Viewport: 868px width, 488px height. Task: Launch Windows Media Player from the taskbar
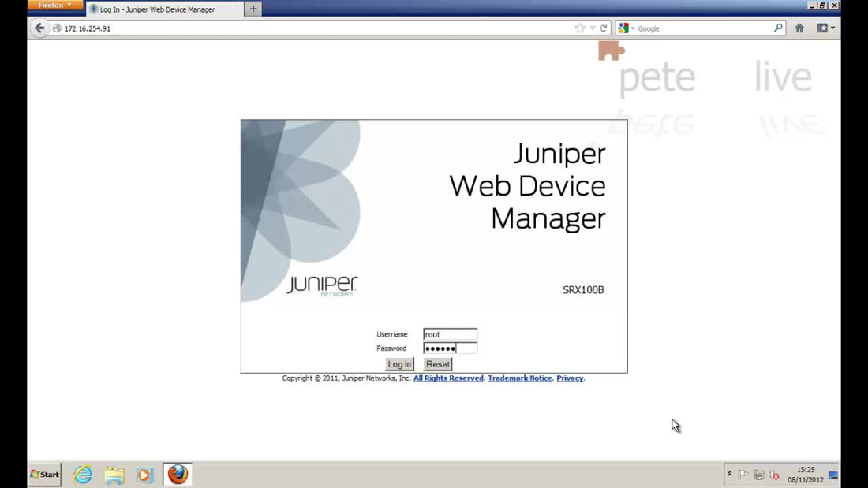click(144, 475)
